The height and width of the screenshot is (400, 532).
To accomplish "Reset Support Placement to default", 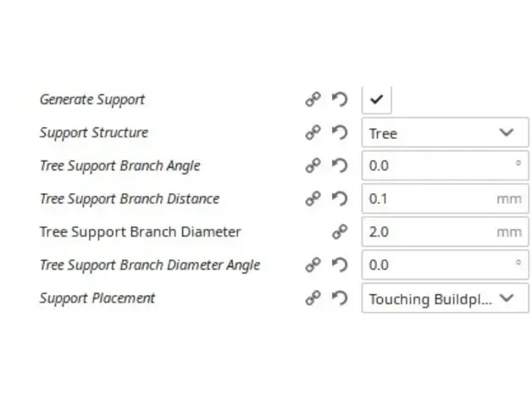I will pyautogui.click(x=340, y=297).
